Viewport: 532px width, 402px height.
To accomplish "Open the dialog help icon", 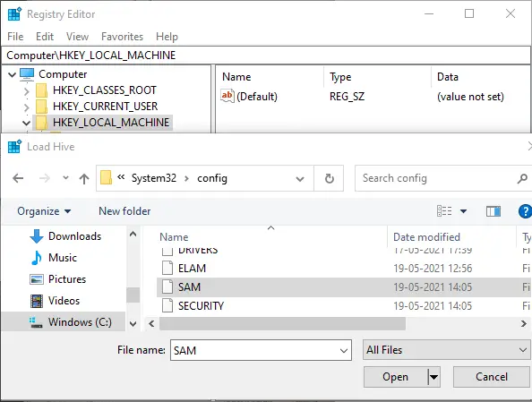I will coord(525,211).
